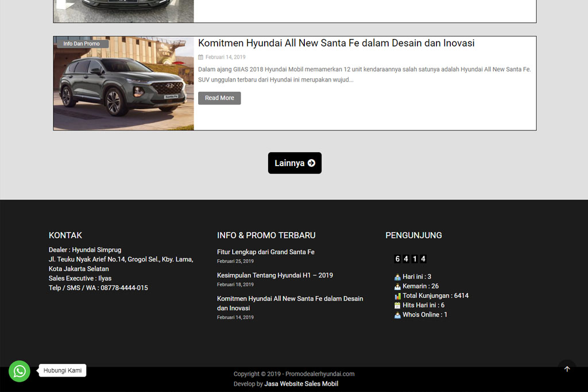Click the address line Jl. Teuku Nyak Arief No.14
This screenshot has height=392, width=588.
[121, 259]
